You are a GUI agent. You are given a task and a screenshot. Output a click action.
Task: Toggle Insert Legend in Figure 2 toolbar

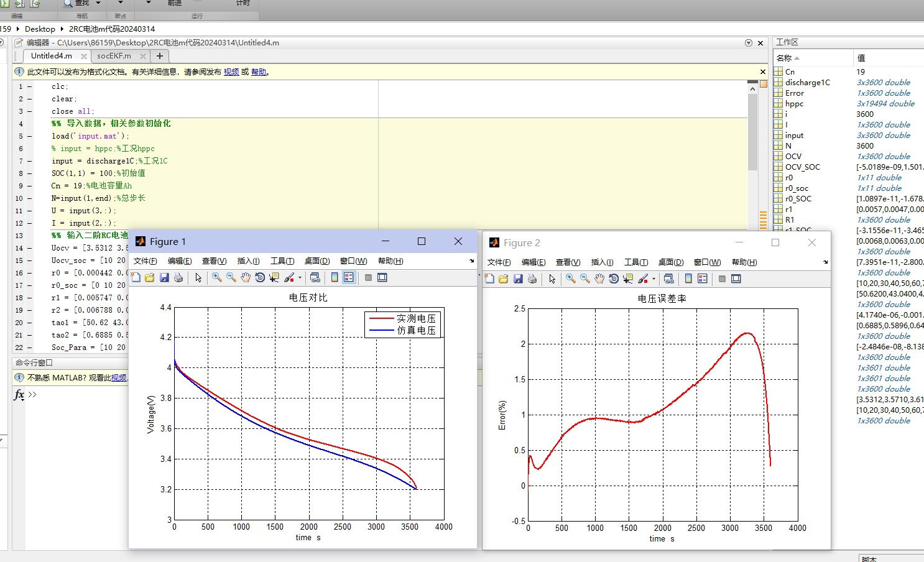703,279
